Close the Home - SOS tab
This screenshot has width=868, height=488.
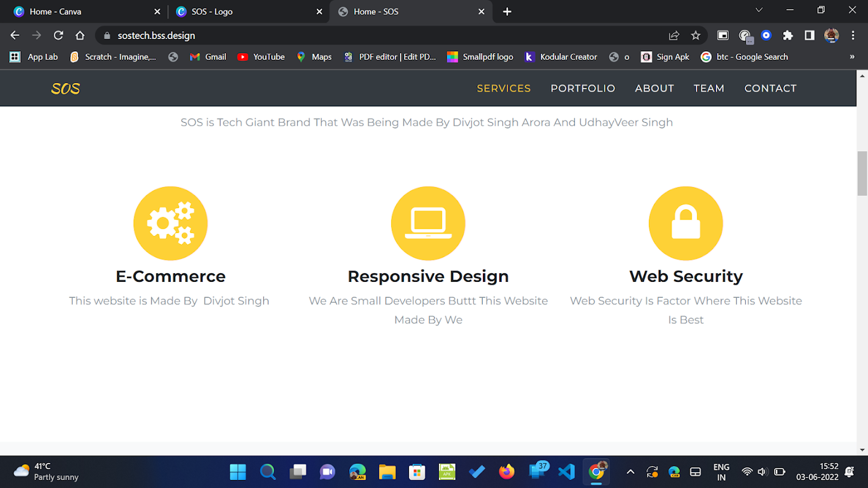(482, 12)
